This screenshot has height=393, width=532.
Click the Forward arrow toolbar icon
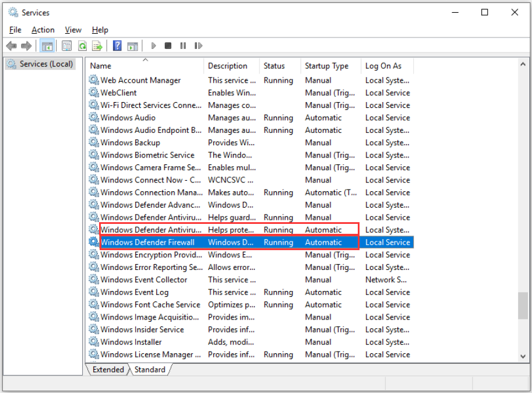pyautogui.click(x=26, y=45)
